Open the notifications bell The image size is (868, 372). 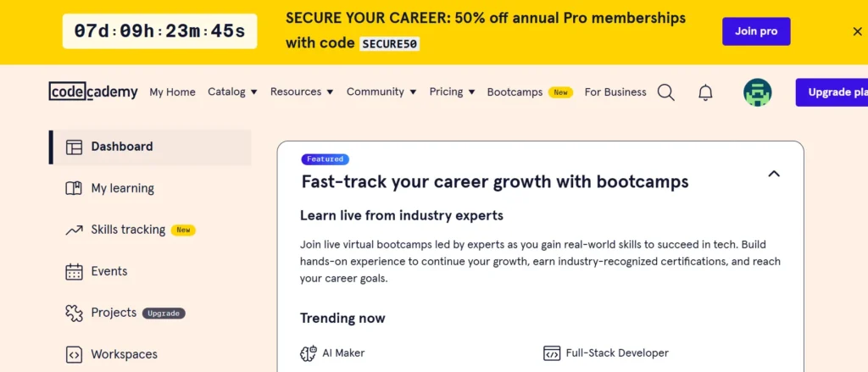pyautogui.click(x=705, y=92)
